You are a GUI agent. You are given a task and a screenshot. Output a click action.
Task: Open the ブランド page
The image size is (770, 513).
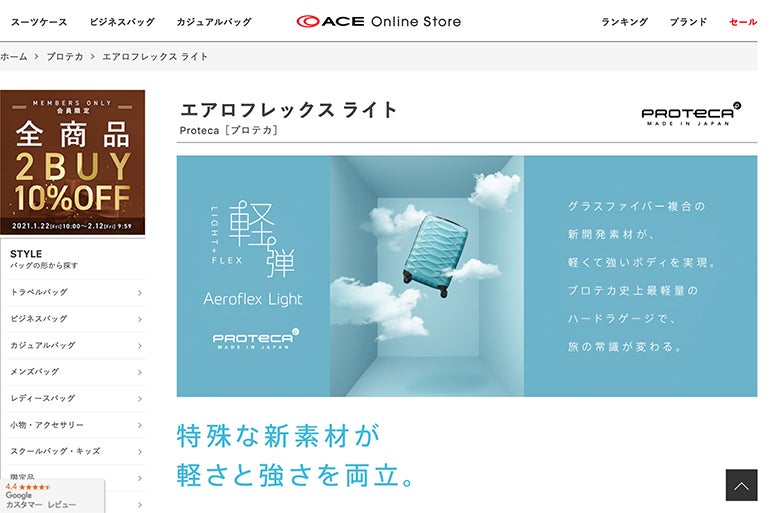688,22
